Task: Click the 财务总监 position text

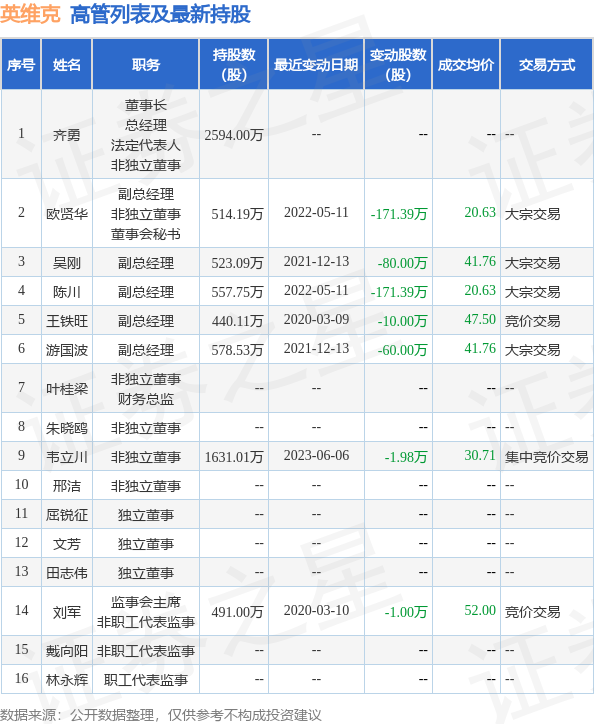Action: coord(145,399)
